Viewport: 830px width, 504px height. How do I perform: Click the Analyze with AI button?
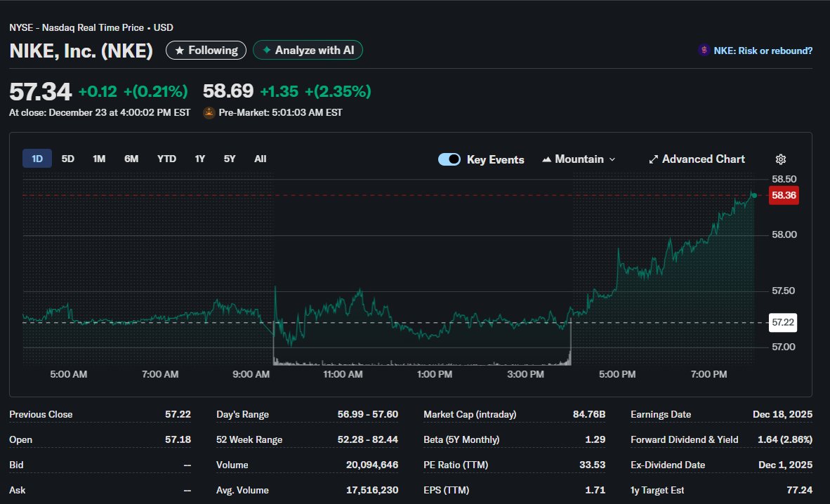(308, 50)
